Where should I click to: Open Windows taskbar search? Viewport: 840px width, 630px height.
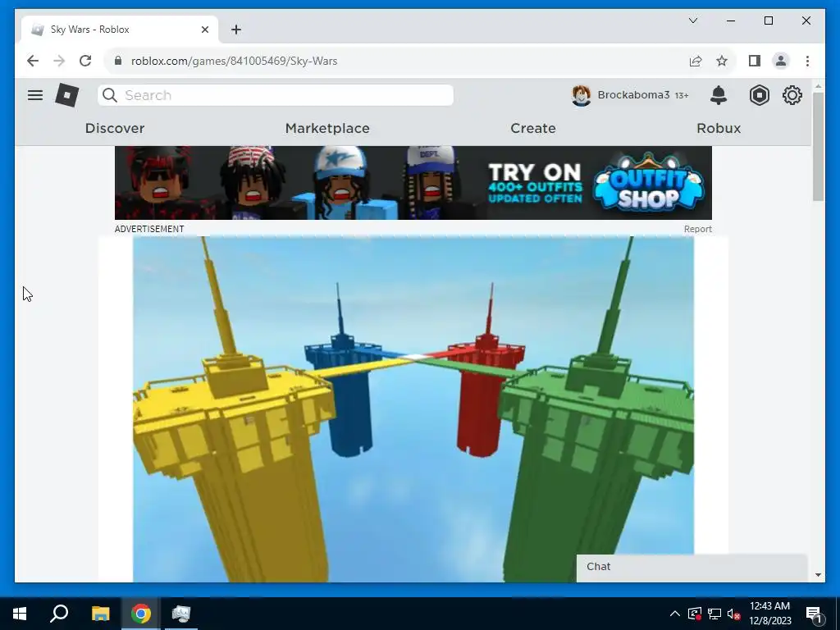click(59, 614)
